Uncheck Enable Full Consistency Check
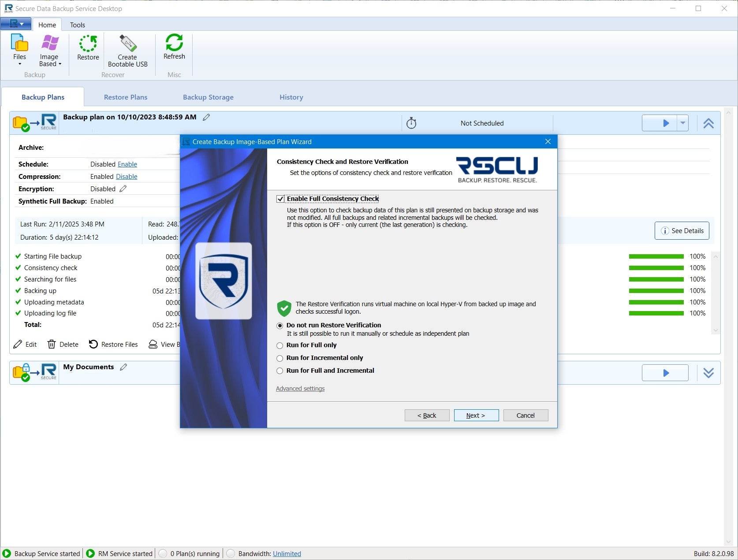The height and width of the screenshot is (560, 738). [281, 199]
